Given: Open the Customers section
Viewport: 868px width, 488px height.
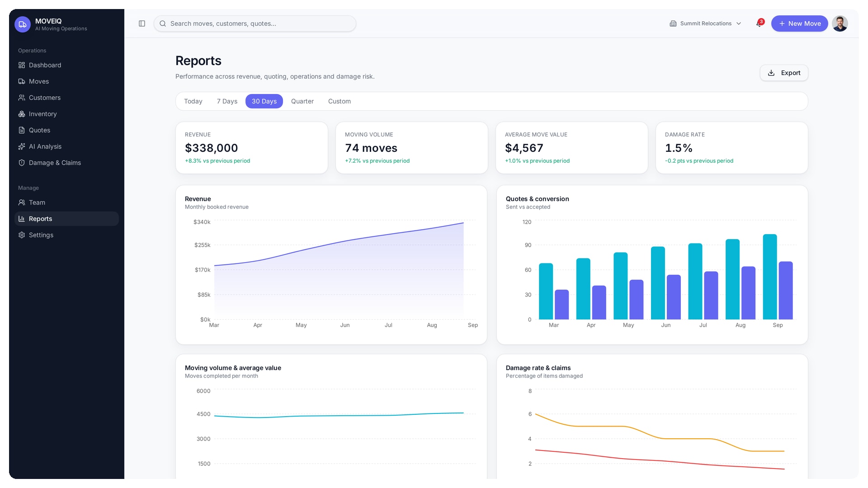Looking at the screenshot, I should pyautogui.click(x=66, y=98).
